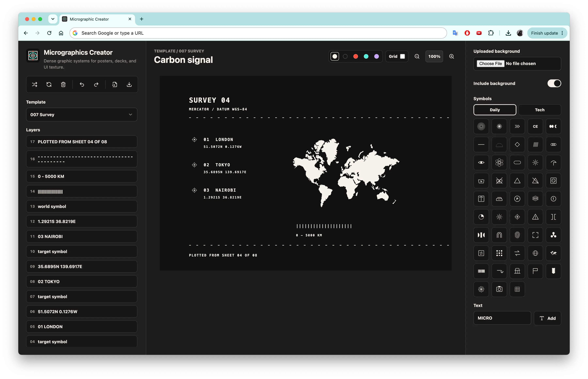Add the warning triangle symbol
588x379 pixels.
pos(535,217)
